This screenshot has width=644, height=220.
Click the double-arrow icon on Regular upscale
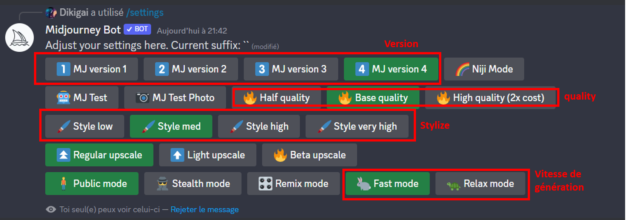click(x=63, y=155)
